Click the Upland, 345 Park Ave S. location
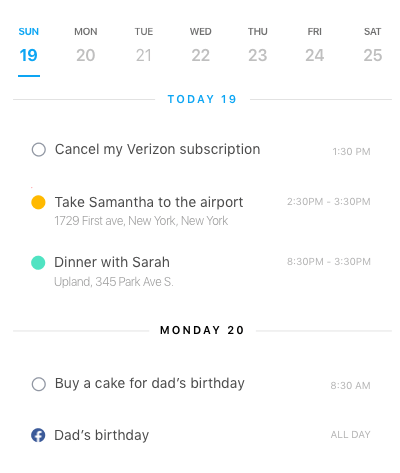The image size is (400, 473). [x=114, y=282]
